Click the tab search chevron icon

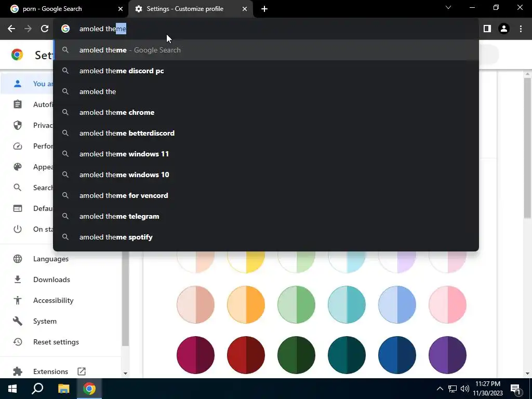click(448, 7)
